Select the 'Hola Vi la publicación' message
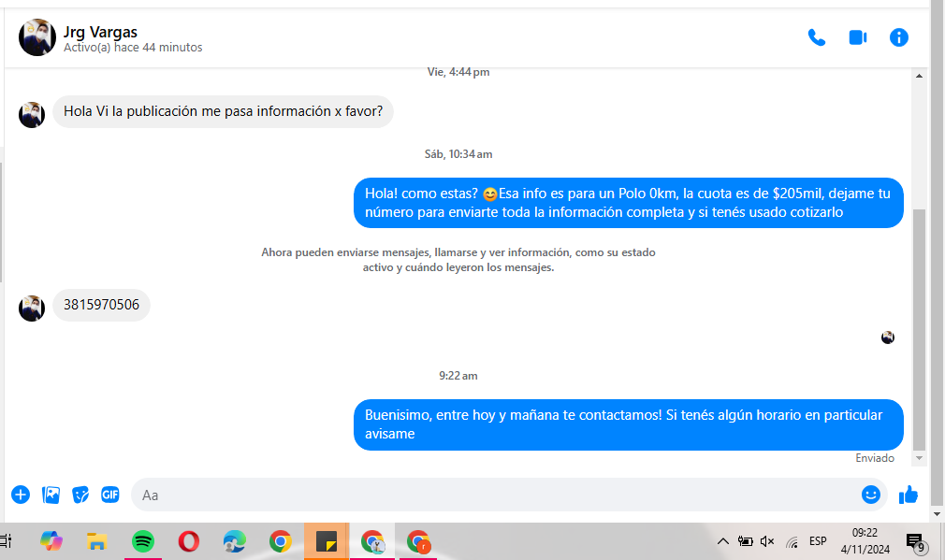 (223, 111)
